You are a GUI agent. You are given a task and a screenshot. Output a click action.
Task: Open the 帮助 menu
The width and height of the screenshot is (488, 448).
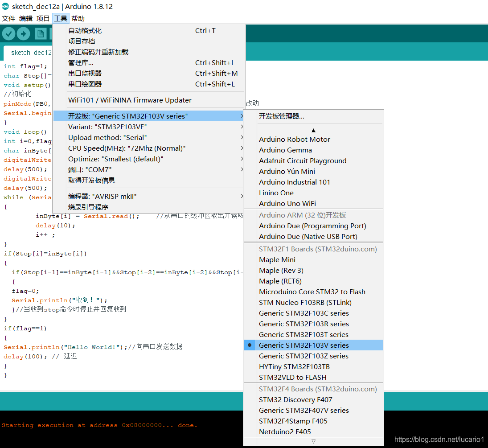pos(78,18)
